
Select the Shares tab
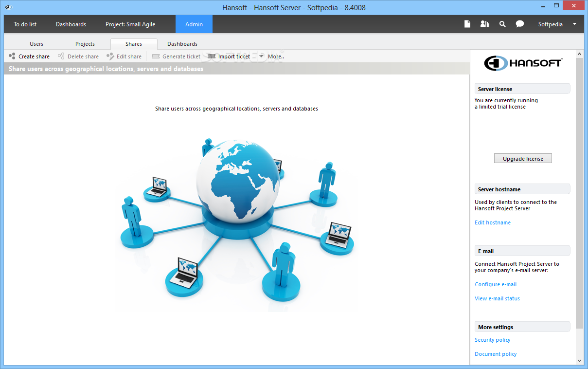pyautogui.click(x=134, y=44)
